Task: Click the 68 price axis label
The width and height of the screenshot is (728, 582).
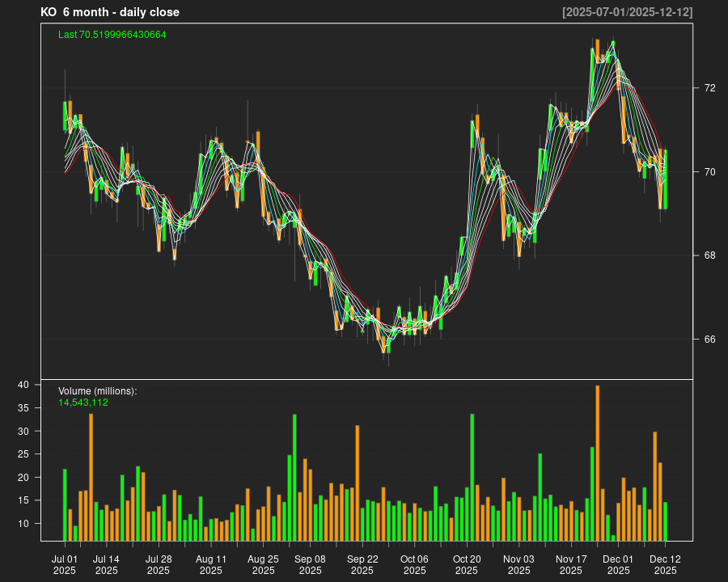Action: [709, 255]
